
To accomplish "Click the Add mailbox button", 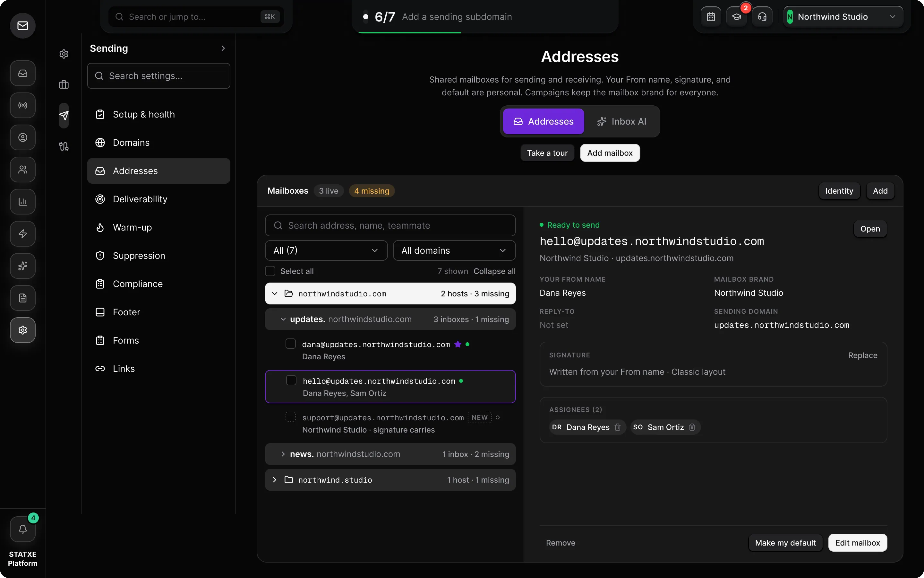I will click(610, 153).
